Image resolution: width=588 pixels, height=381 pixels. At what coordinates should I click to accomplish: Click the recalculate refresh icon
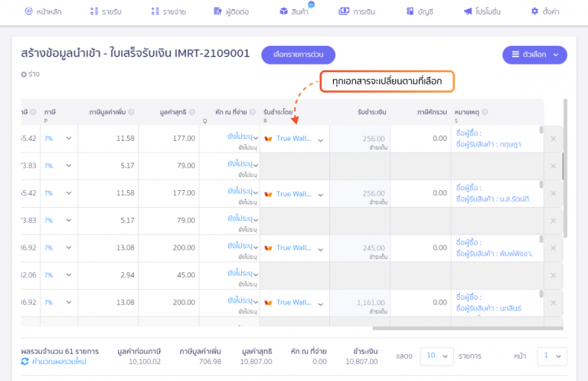pyautogui.click(x=24, y=362)
